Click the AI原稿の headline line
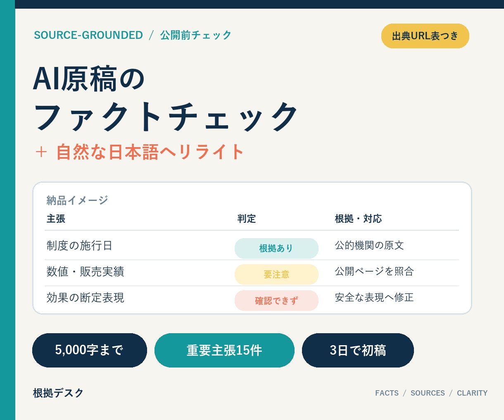Image resolution: width=504 pixels, height=420 pixels. [89, 79]
